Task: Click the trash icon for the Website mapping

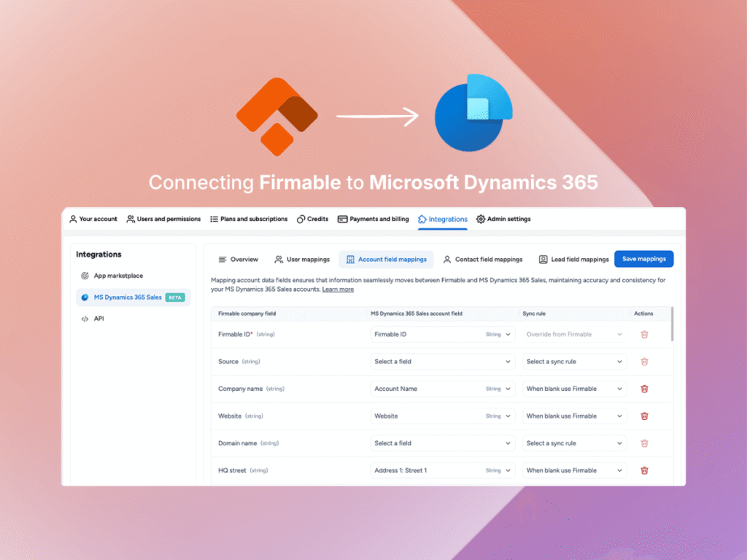Action: pos(645,416)
